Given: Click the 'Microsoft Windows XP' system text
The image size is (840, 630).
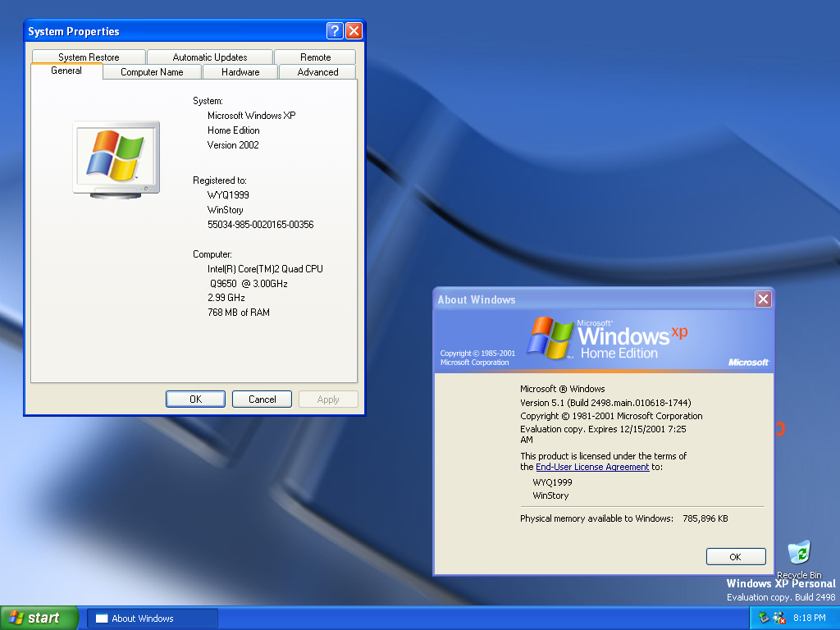Looking at the screenshot, I should click(251, 116).
